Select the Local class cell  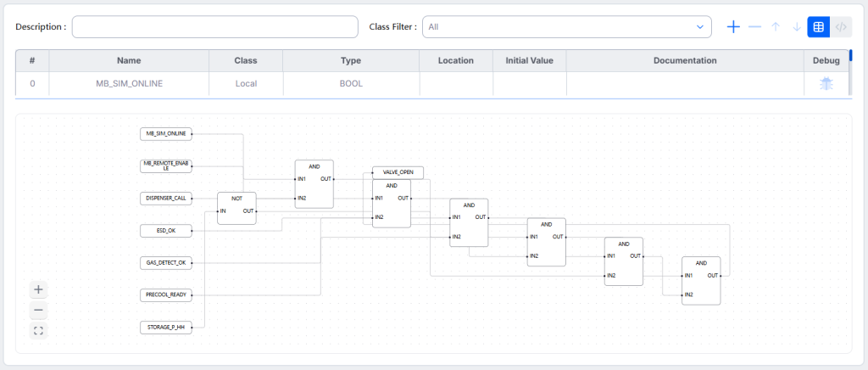(x=246, y=84)
